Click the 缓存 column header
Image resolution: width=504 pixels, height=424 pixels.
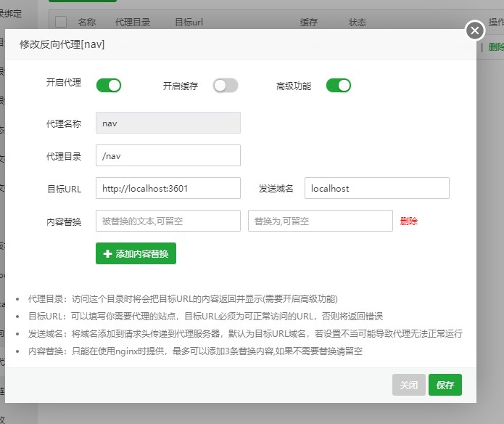309,23
